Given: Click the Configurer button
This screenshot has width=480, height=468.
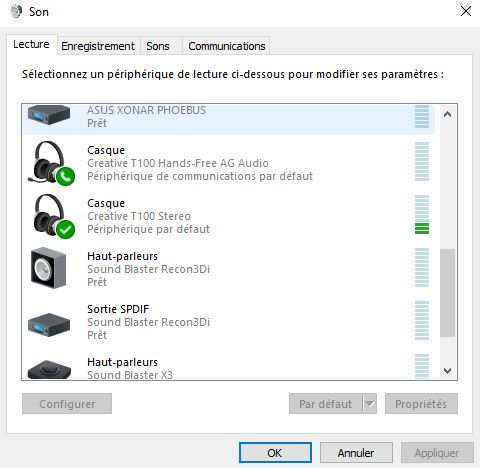Looking at the screenshot, I should (67, 404).
